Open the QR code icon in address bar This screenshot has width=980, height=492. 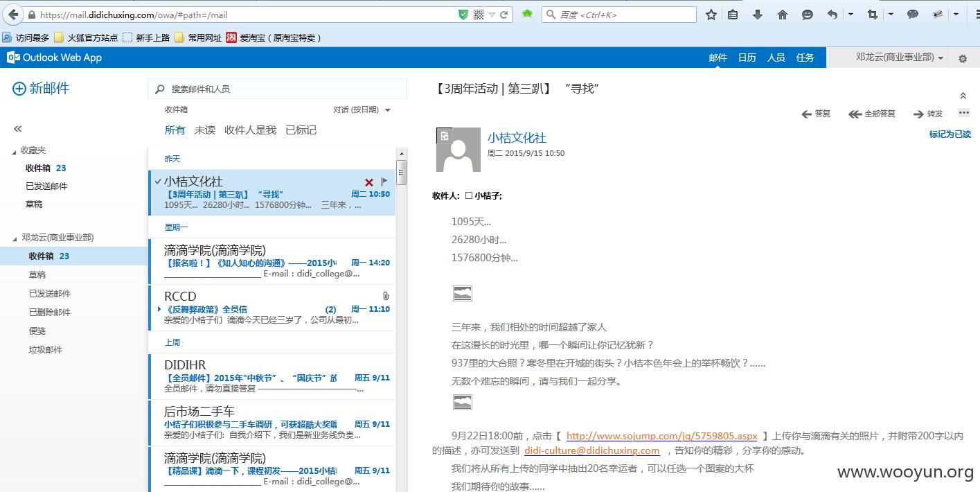point(479,15)
